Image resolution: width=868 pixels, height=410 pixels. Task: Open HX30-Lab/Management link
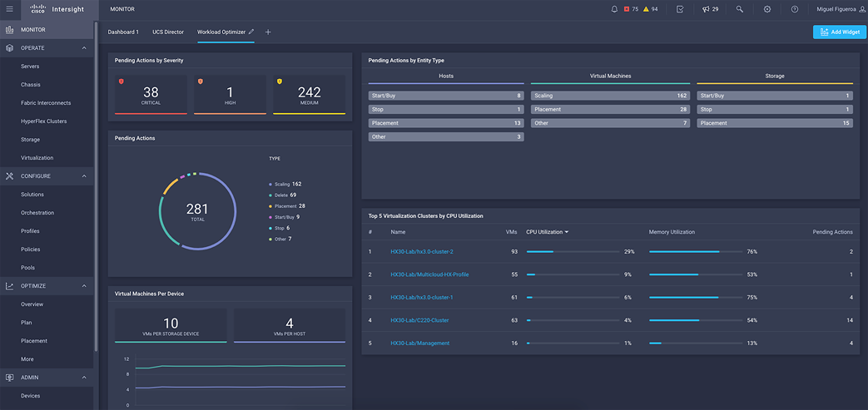pos(419,343)
